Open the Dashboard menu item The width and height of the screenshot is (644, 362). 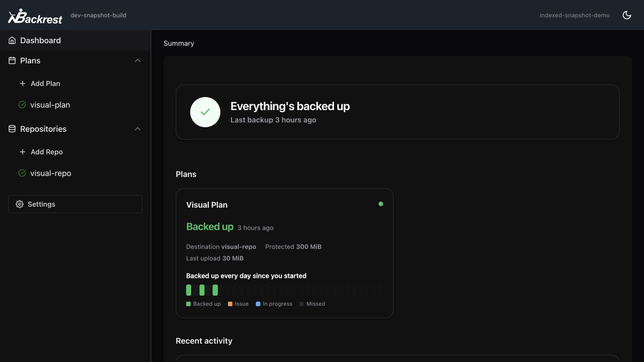pyautogui.click(x=75, y=40)
